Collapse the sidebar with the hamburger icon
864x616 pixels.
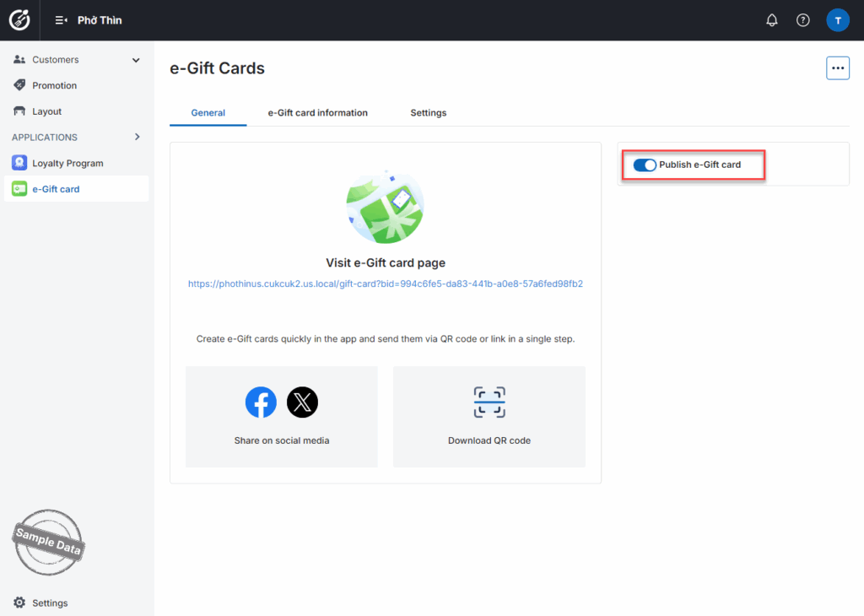(61, 20)
